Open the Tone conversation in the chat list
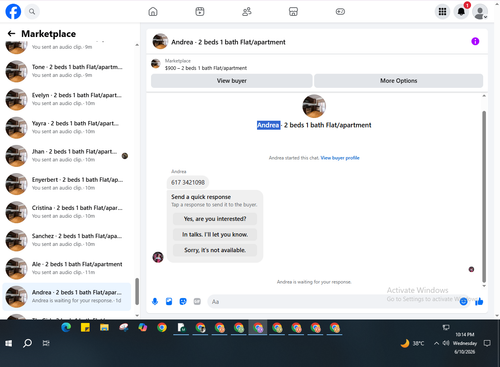 [x=67, y=71]
